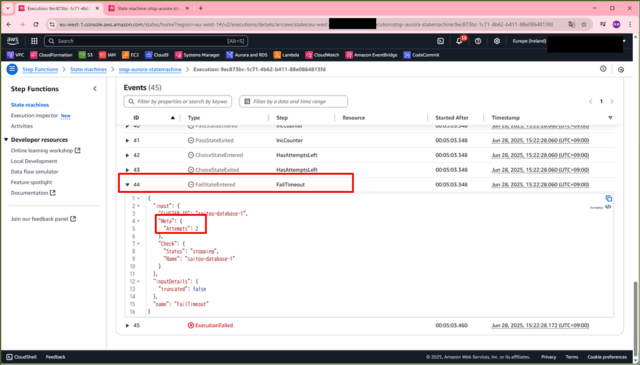Open IAM favorite shortcut

coord(107,55)
